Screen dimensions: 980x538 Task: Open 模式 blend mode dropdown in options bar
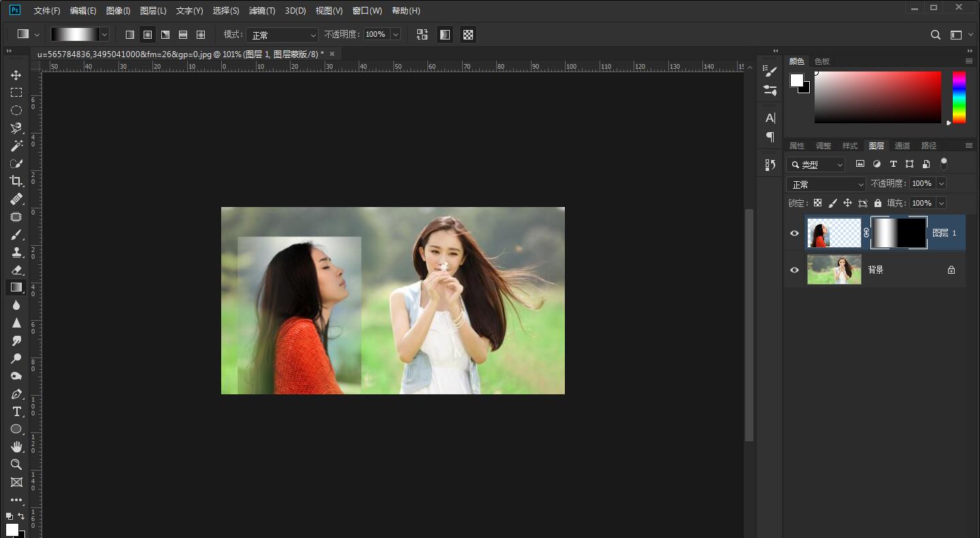pos(282,35)
